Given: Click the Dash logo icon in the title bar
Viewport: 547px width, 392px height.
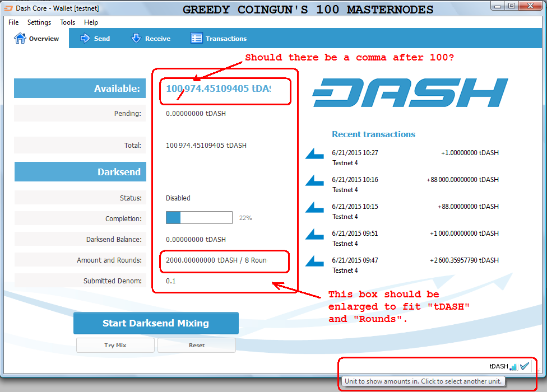Looking at the screenshot, I should pos(8,8).
